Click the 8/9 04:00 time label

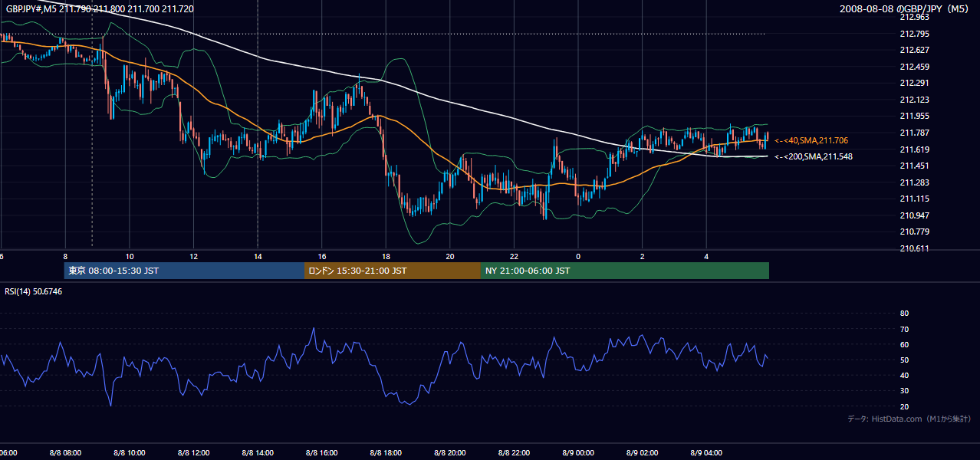point(706,453)
